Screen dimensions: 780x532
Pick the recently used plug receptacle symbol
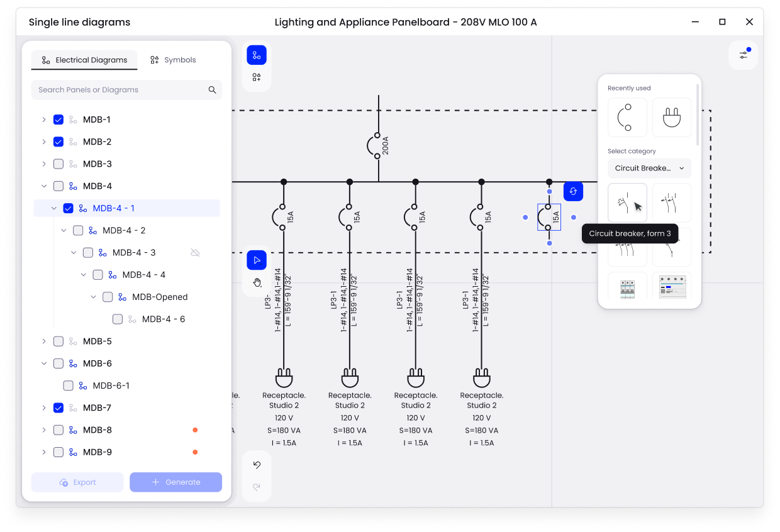(672, 117)
